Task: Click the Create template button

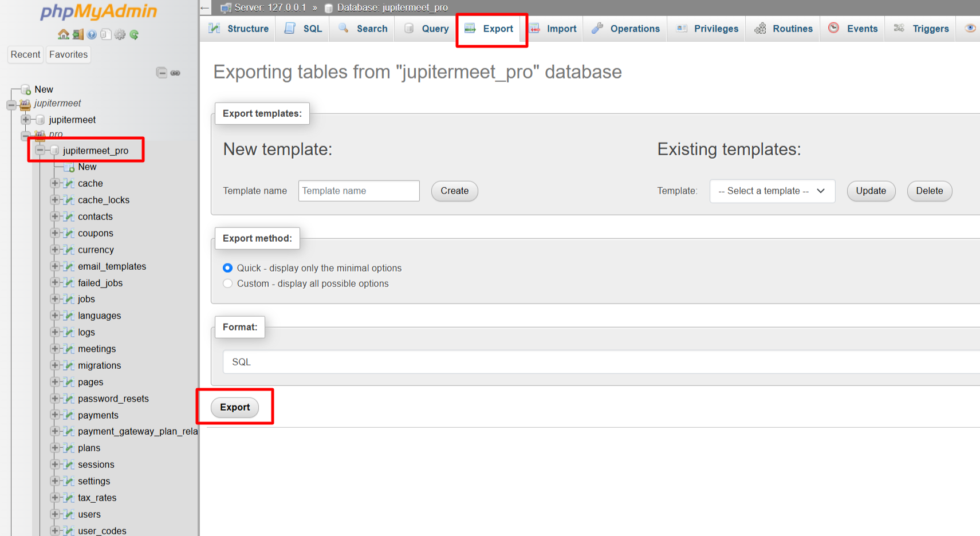Action: (x=454, y=191)
